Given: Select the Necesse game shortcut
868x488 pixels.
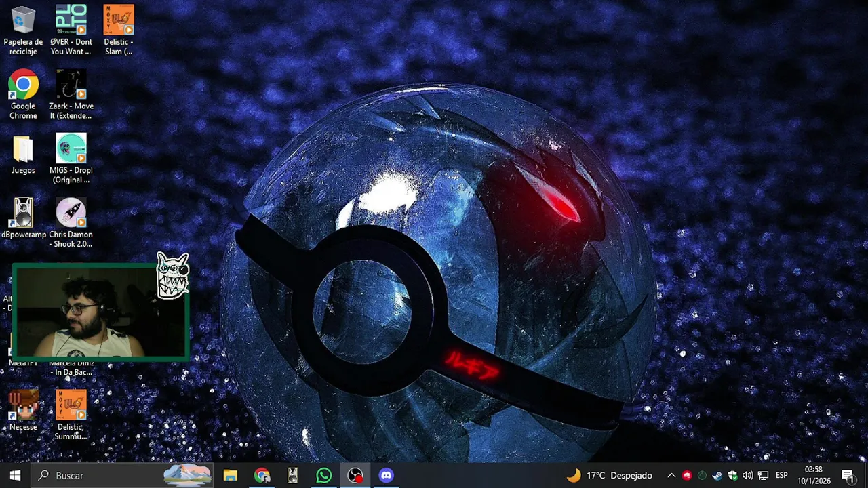Looking at the screenshot, I should tap(23, 410).
